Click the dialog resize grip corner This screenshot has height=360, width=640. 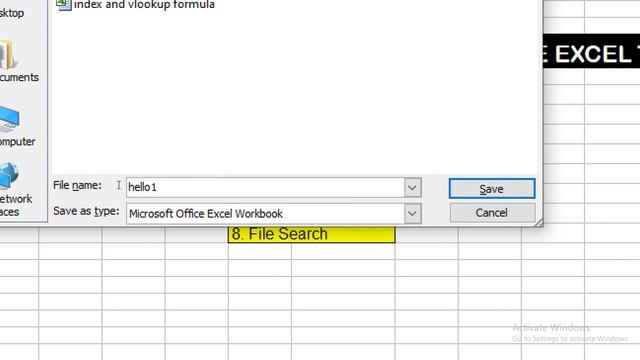pyautogui.click(x=538, y=222)
